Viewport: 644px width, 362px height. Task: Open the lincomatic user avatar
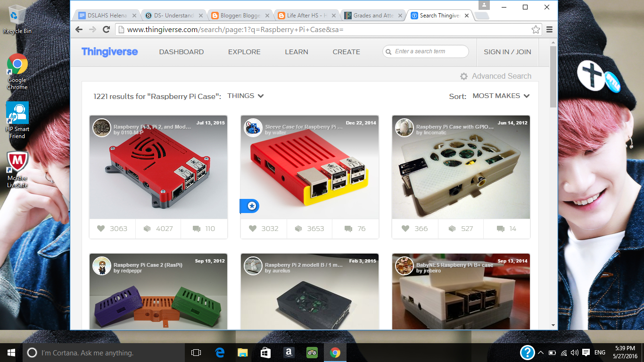pyautogui.click(x=405, y=128)
